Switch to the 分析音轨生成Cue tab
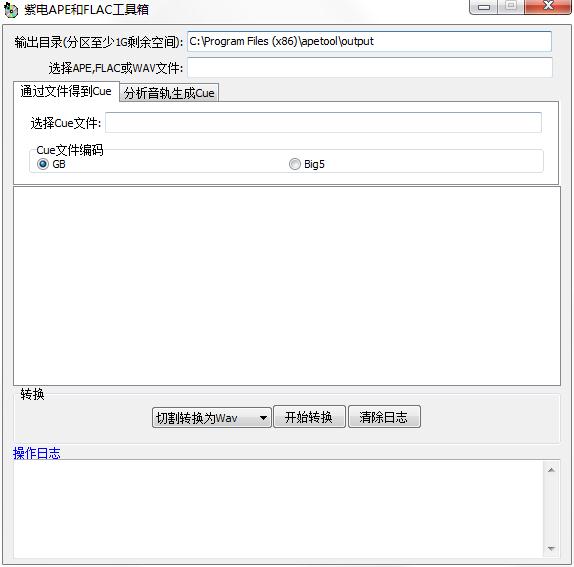 169,93
